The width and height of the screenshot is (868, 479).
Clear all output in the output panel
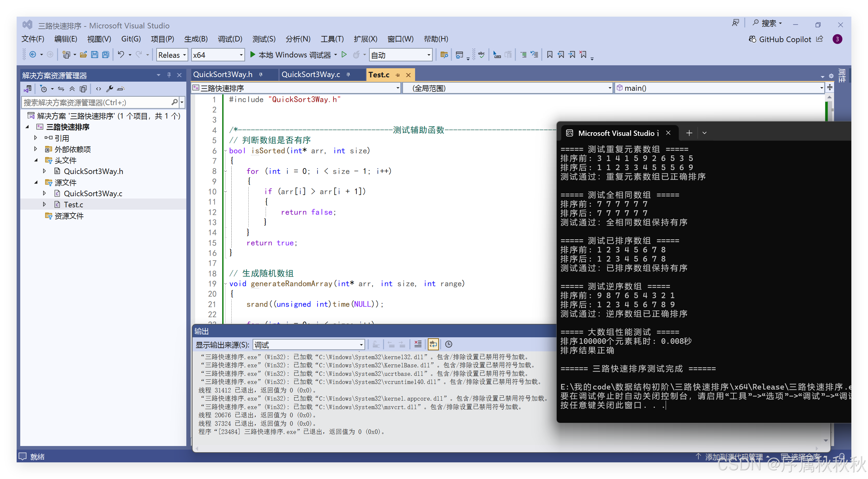tap(417, 344)
